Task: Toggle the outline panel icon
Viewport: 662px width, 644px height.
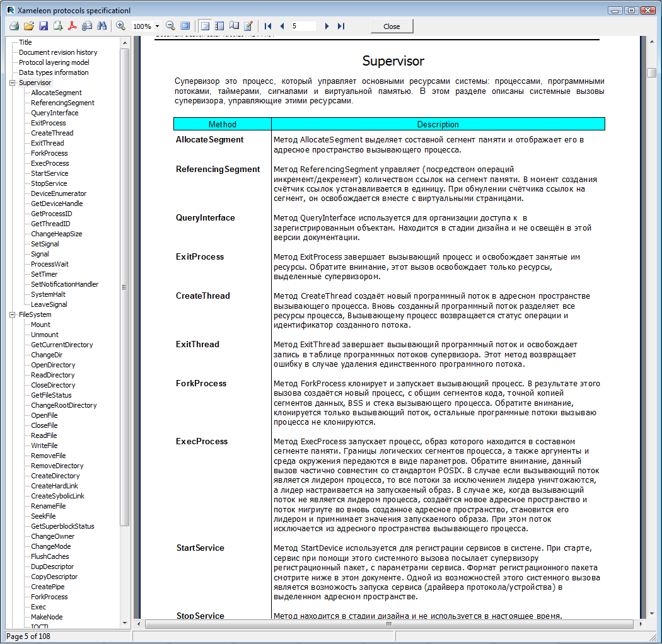Action: pyautogui.click(x=205, y=26)
